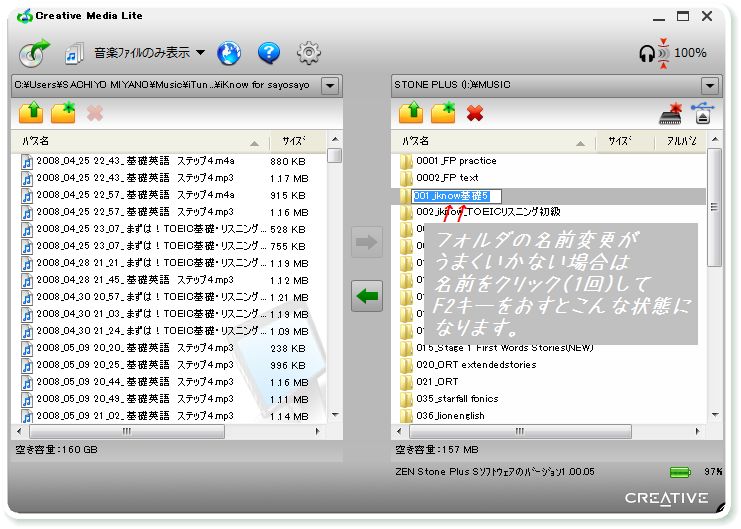741x529 pixels.
Task: Click the green battery level icon
Action: coord(680,472)
